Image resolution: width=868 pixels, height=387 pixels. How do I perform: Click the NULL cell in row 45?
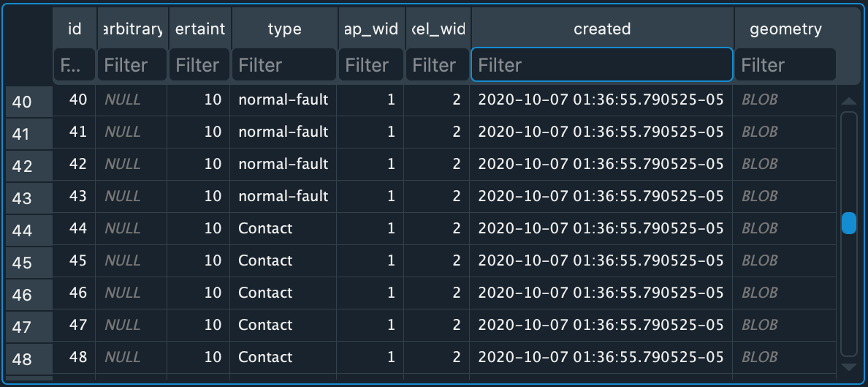coord(123,260)
